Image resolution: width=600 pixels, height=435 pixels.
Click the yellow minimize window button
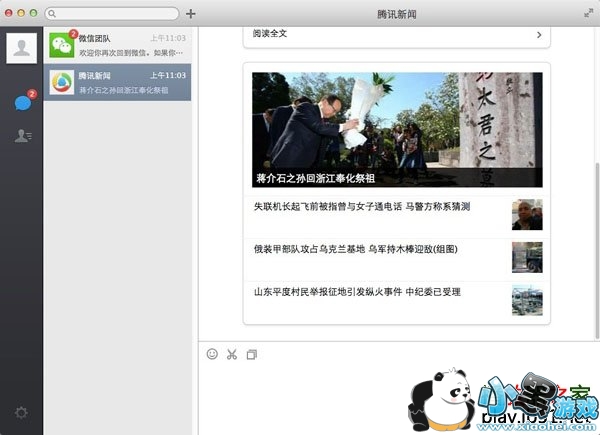click(x=21, y=13)
